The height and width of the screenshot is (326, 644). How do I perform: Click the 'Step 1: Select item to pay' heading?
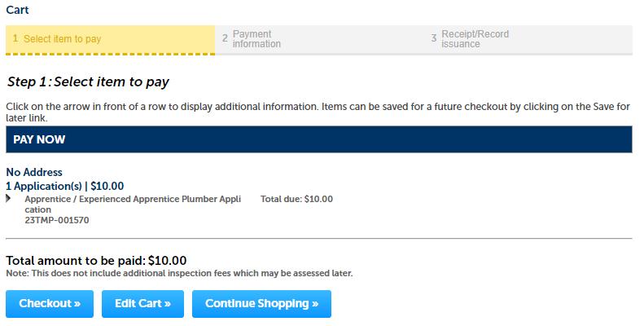pos(88,82)
